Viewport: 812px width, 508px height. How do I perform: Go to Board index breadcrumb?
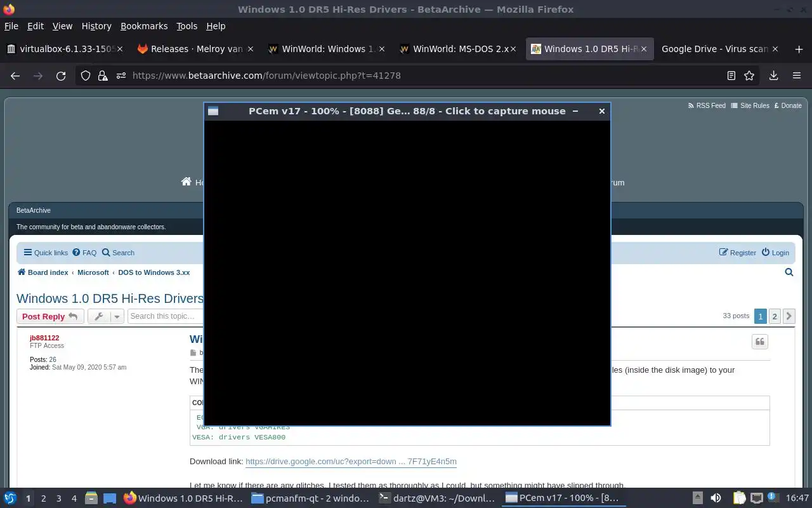point(43,272)
